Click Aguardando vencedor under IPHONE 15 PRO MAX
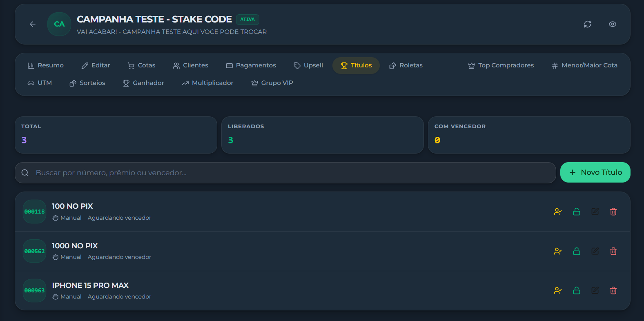The width and height of the screenshot is (644, 321). pos(119,296)
